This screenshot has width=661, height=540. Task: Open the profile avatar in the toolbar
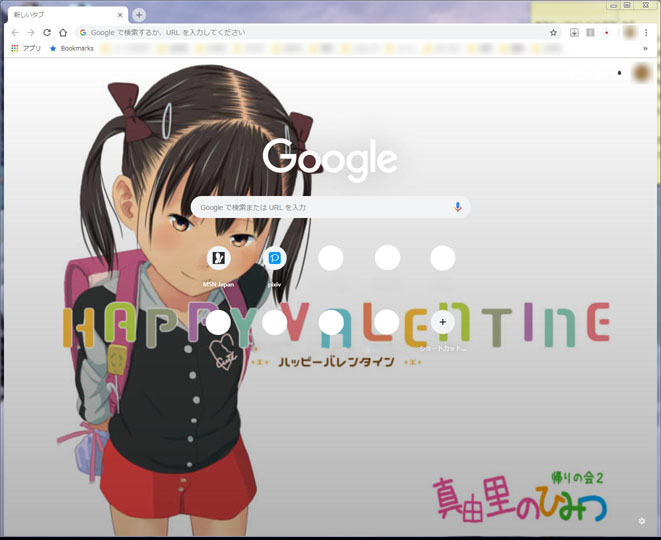tap(630, 32)
